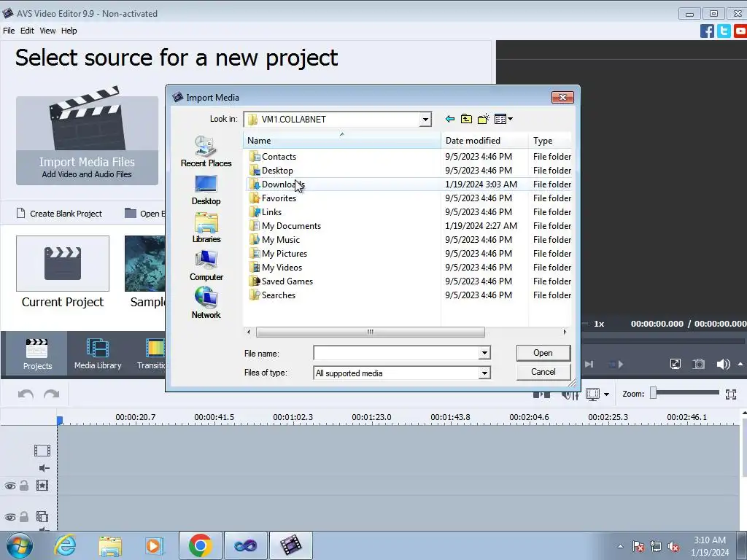747x560 pixels.
Task: Click Create Blank Project
Action: coord(60,214)
